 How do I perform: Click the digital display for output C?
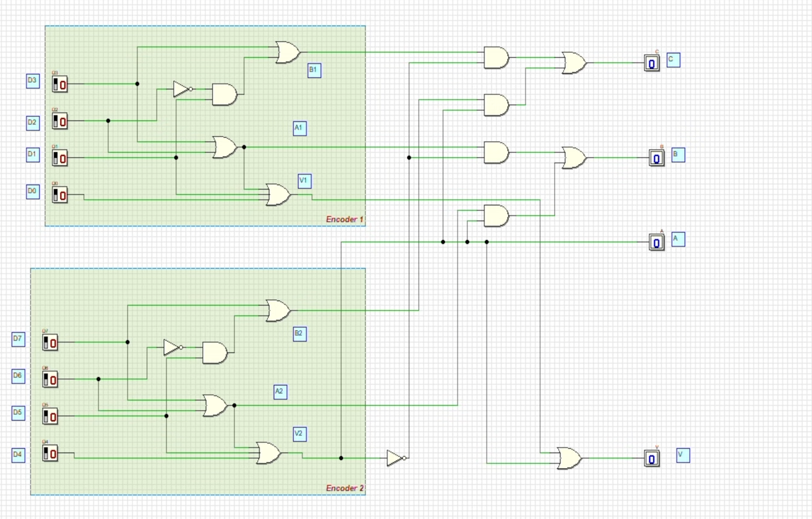point(652,64)
